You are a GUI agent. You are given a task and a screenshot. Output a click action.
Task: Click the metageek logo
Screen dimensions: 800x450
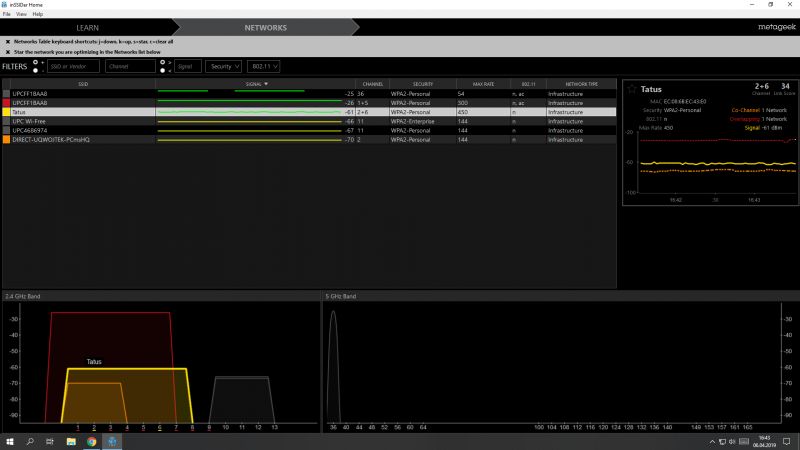pos(776,27)
